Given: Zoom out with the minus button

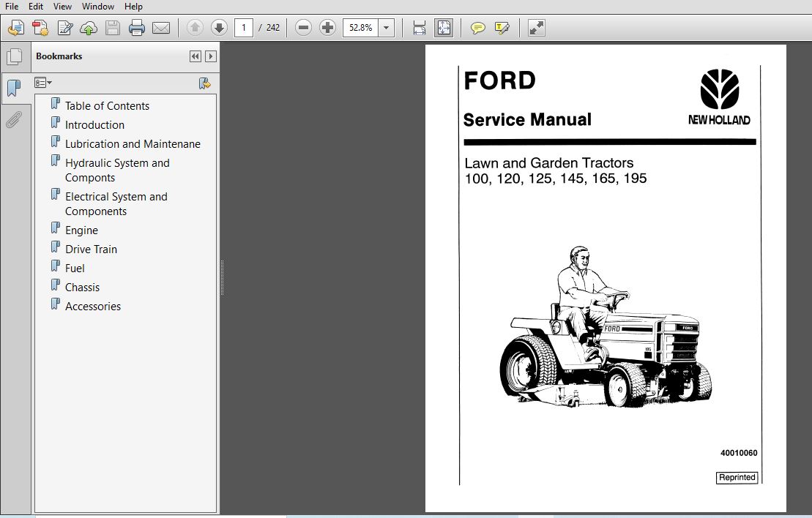Looking at the screenshot, I should (x=303, y=28).
